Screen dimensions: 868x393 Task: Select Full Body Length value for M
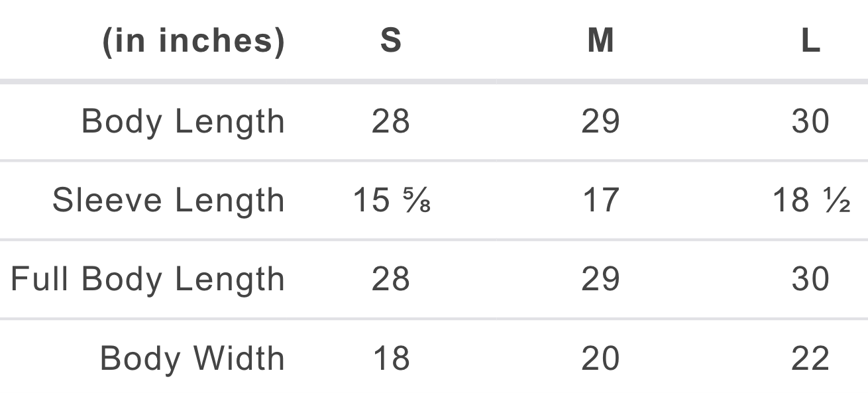click(600, 280)
